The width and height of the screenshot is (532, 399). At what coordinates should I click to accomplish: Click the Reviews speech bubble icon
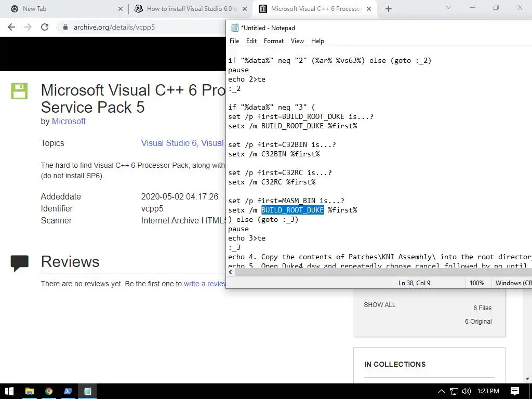[x=19, y=263]
